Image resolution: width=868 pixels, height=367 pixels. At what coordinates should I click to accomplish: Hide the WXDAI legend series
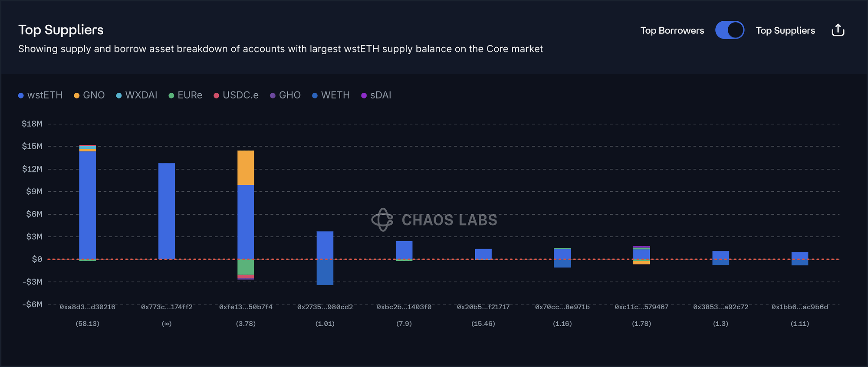pos(137,95)
